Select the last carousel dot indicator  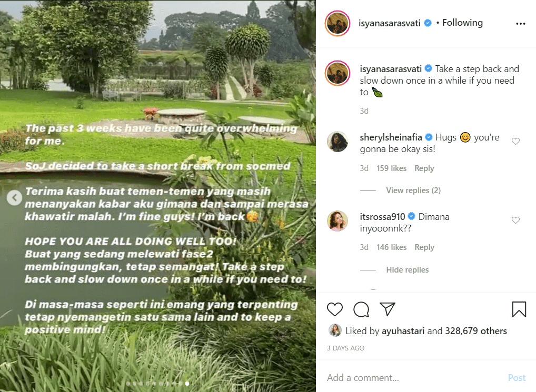pos(186,384)
